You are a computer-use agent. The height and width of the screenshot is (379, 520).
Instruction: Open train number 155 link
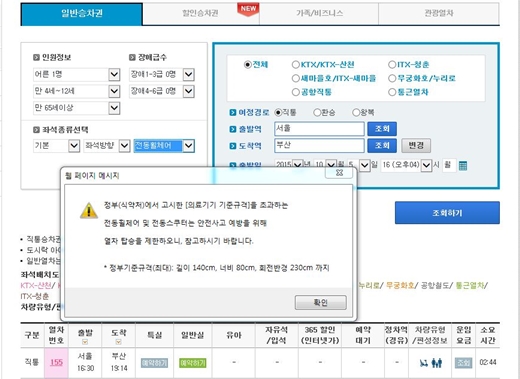click(56, 362)
